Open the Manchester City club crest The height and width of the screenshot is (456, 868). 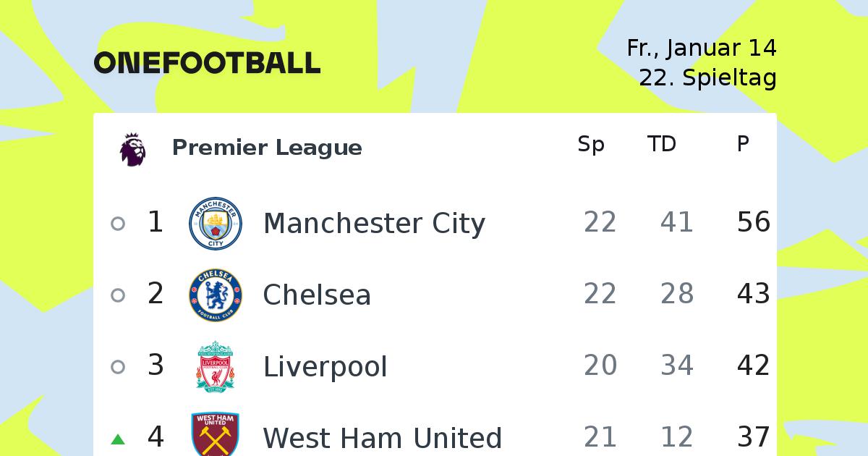216,224
